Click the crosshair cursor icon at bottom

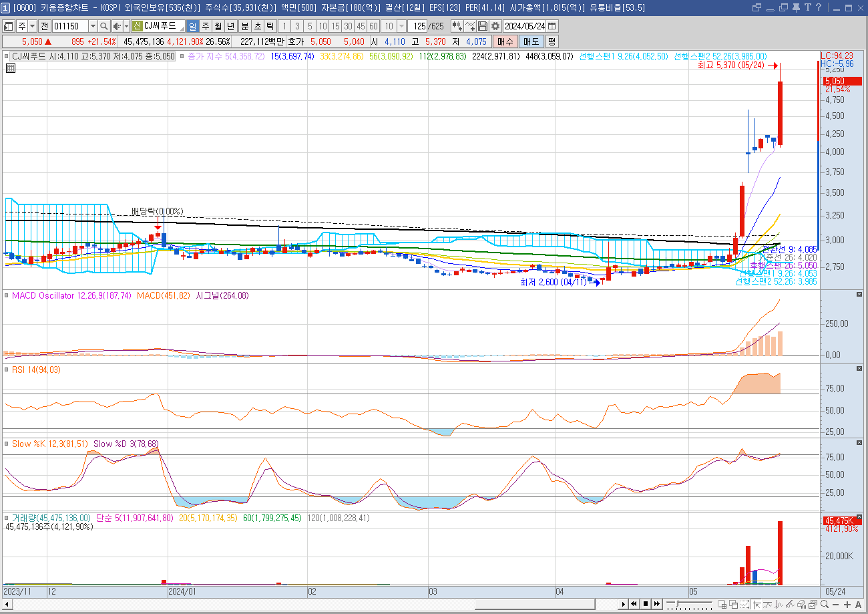pyautogui.click(x=756, y=604)
